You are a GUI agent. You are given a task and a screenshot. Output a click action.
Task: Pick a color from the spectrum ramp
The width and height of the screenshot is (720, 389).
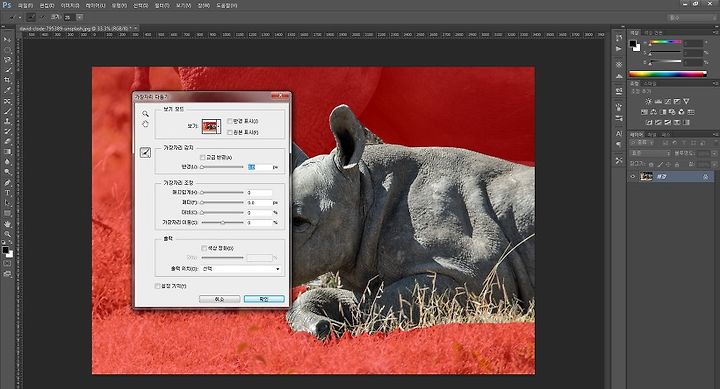coord(667,73)
